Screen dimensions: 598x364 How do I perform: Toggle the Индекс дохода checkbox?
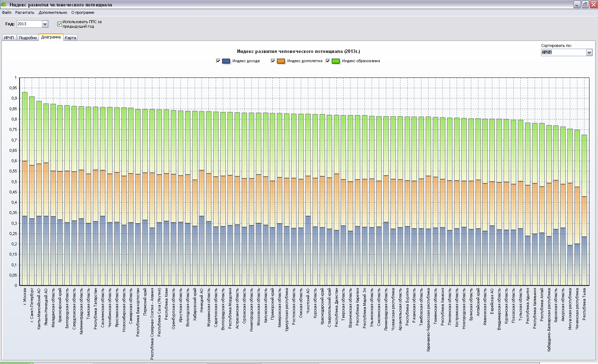click(218, 61)
